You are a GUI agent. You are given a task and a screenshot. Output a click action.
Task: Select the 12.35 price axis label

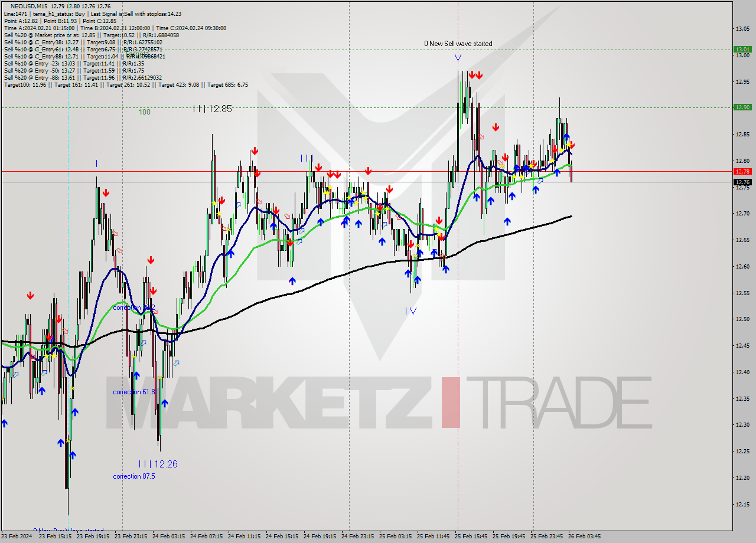742,399
